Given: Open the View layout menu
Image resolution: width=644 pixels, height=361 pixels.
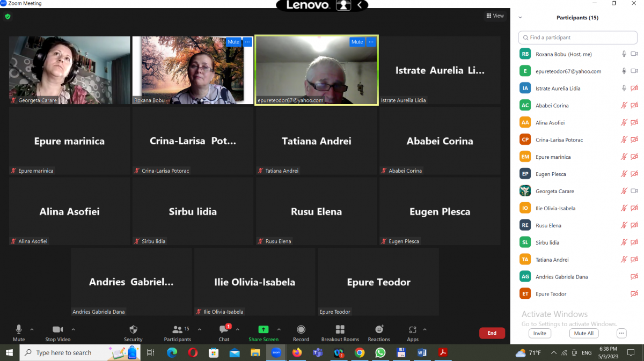Looking at the screenshot, I should 495,16.
